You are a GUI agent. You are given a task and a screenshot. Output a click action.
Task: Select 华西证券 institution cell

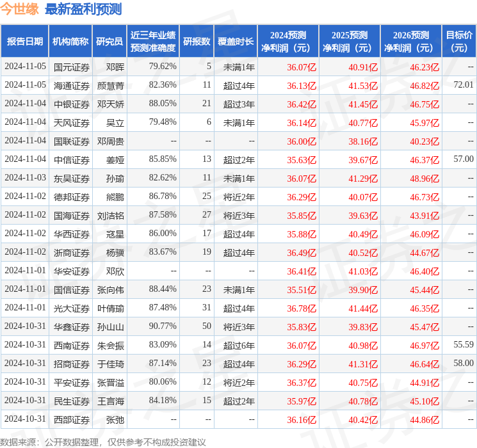pos(72,234)
